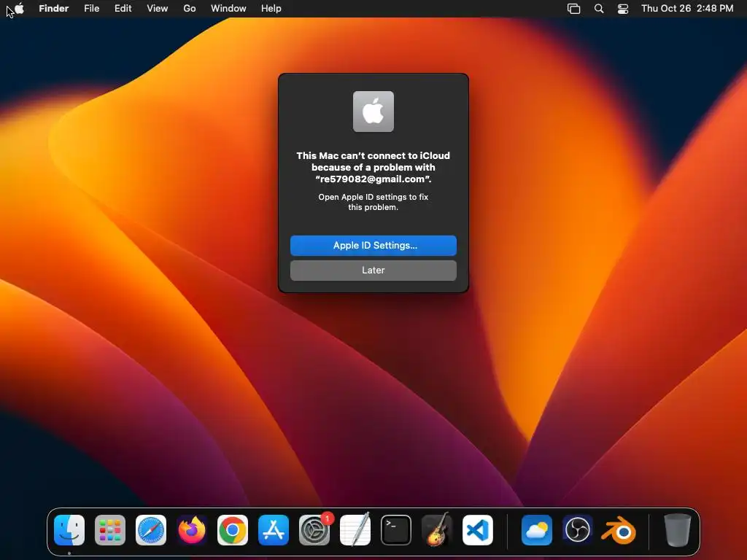Open the Window menu
The width and height of the screenshot is (747, 560).
pos(228,9)
